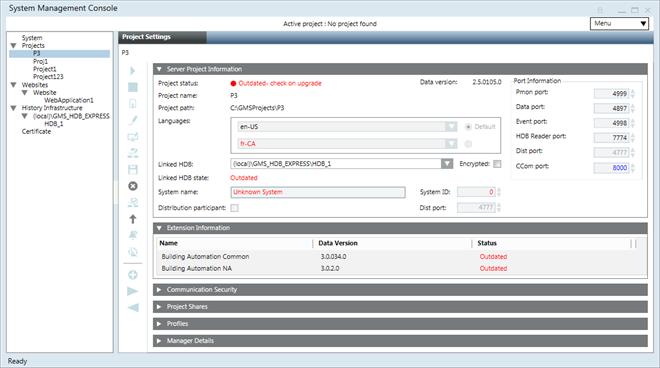Increase the CCom port stepper value
The height and width of the screenshot is (368, 660).
(633, 165)
